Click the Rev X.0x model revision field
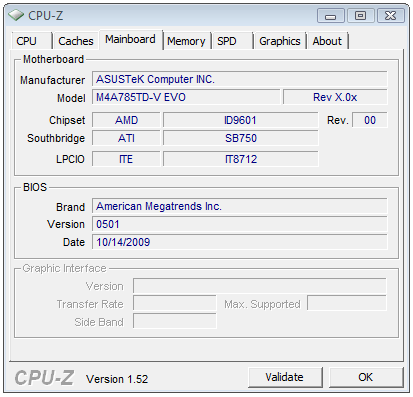This screenshot has height=397, width=413. click(335, 97)
